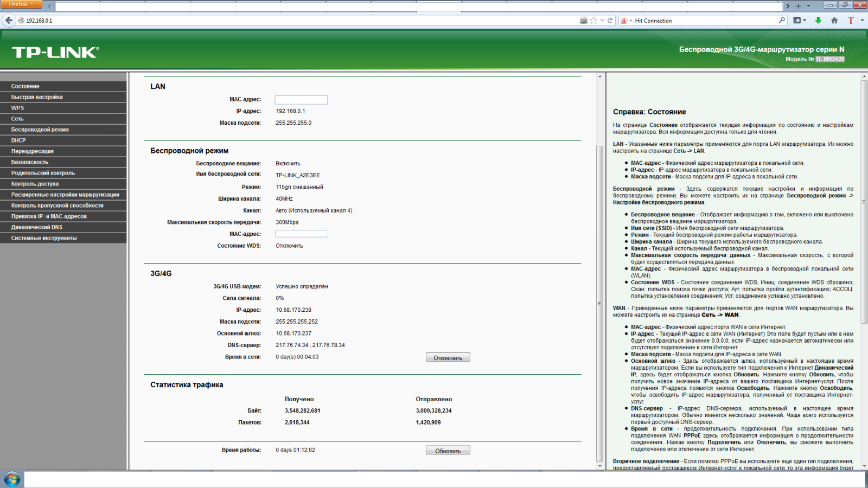Open Переадресация menu item
868x488 pixels.
(x=63, y=151)
